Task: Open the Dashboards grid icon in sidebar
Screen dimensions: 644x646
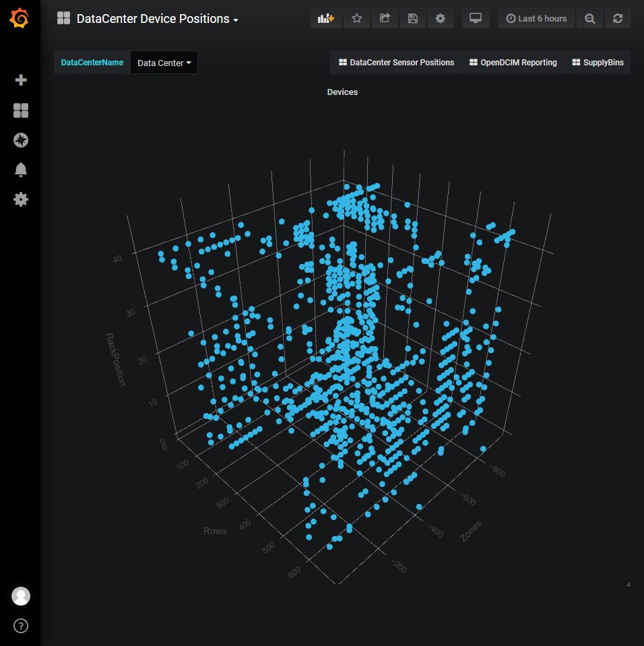Action: (x=21, y=110)
